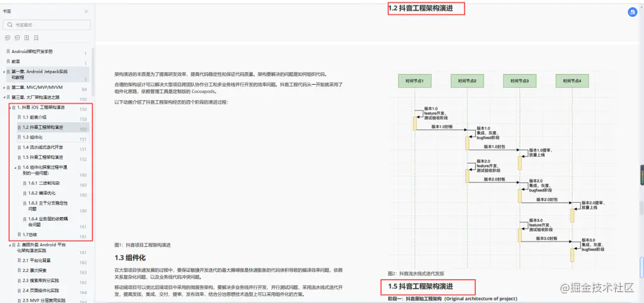Click 时间节点3 box in the diagram

coord(519,81)
